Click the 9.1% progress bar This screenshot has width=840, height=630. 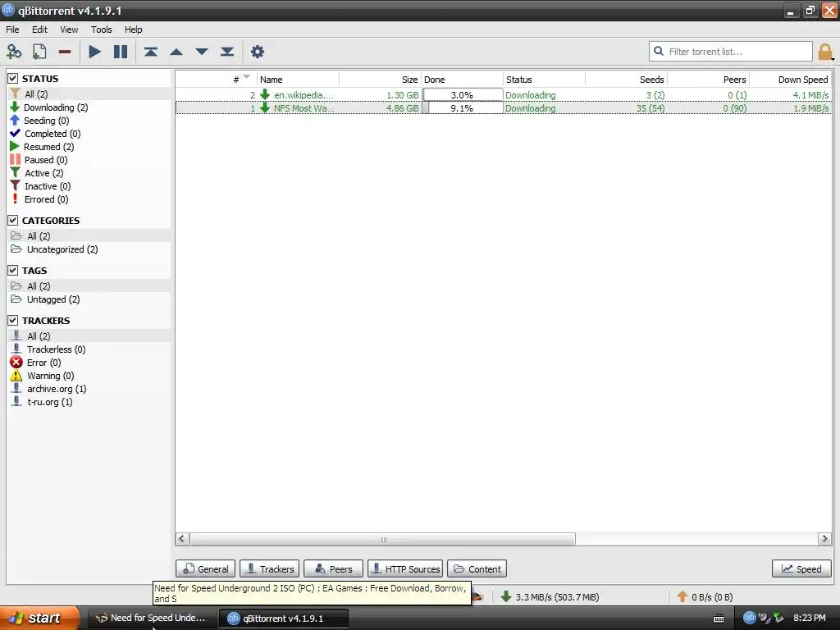(463, 108)
